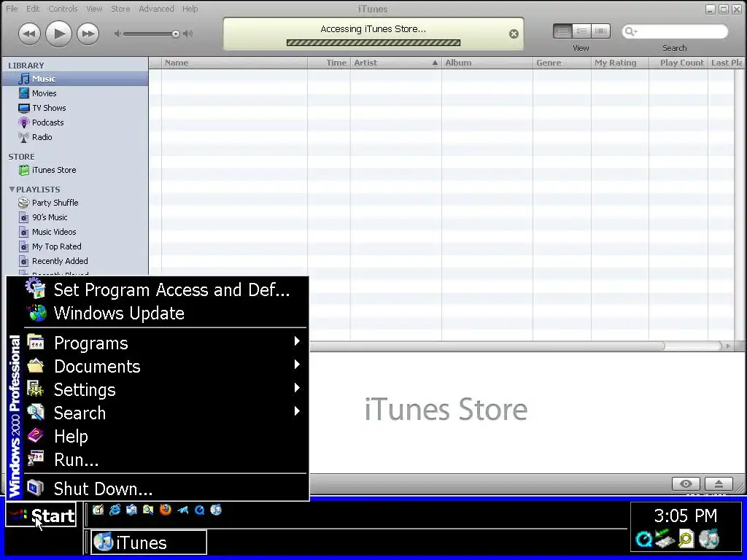Cancel accessing iTunes Store with X
The width and height of the screenshot is (747, 560).
click(x=514, y=34)
